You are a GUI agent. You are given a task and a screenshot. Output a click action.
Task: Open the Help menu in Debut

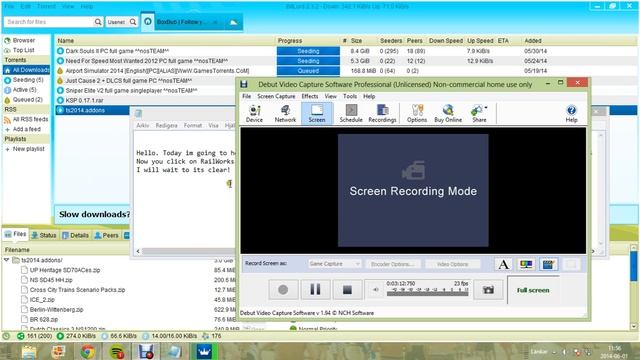click(369, 96)
